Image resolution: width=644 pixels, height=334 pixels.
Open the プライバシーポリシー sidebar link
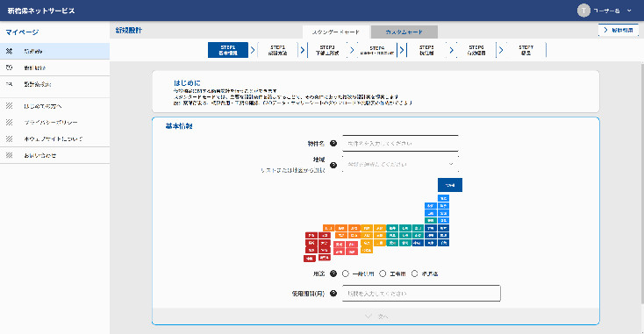[x=54, y=122]
